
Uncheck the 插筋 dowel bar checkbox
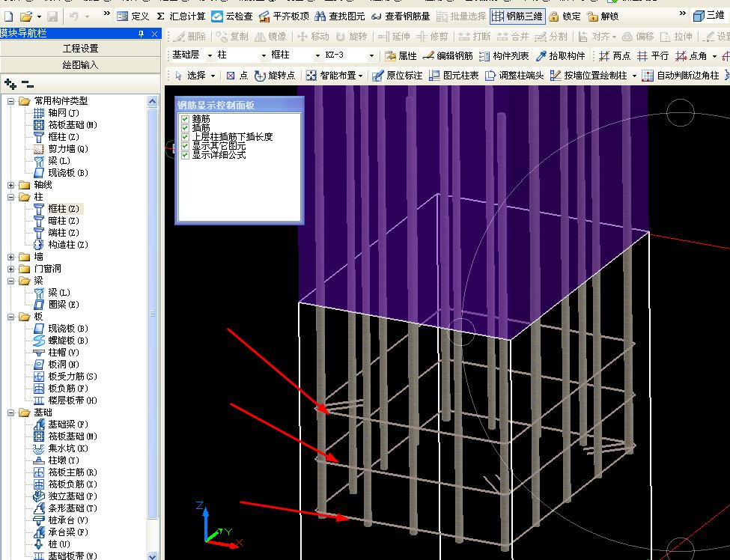[x=185, y=128]
